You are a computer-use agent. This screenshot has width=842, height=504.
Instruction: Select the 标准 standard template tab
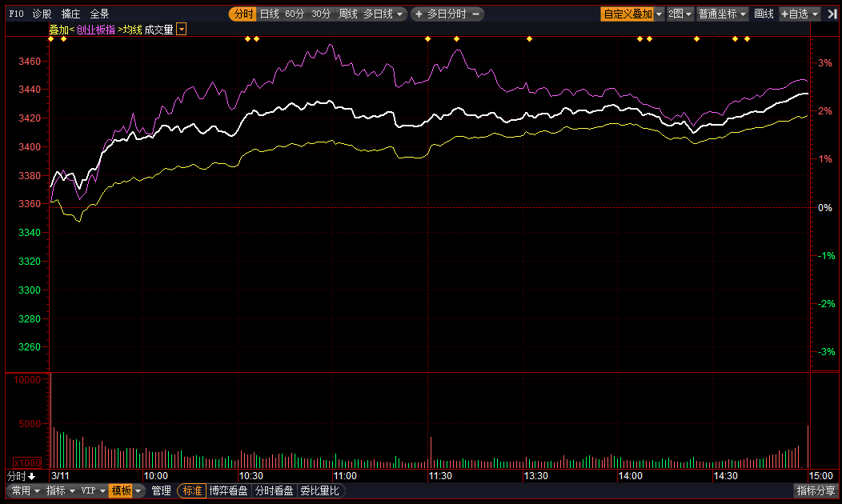[192, 490]
